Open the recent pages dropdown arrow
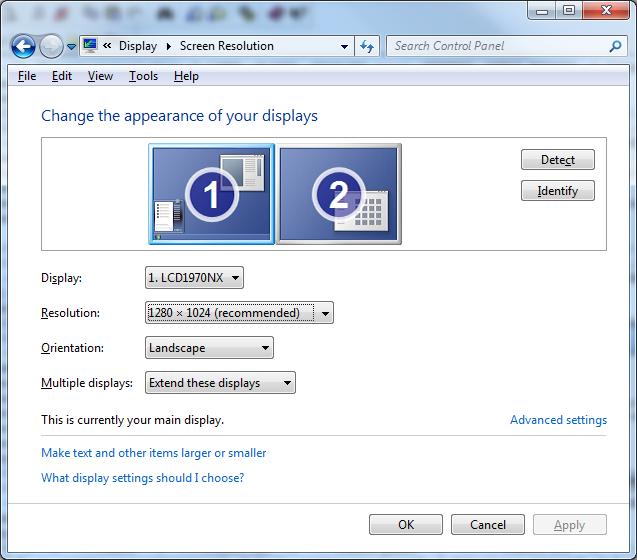 pos(72,47)
